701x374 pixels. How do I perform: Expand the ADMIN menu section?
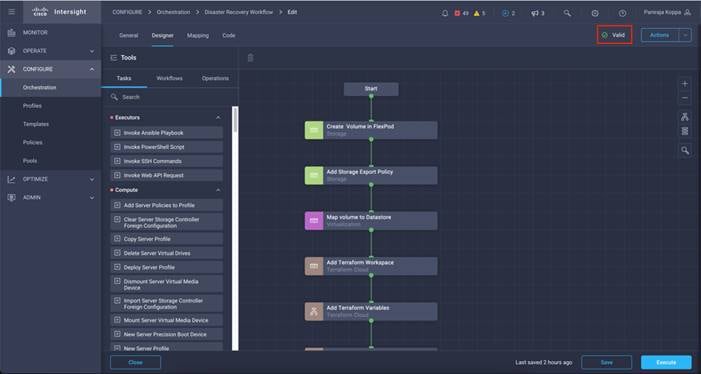pyautogui.click(x=92, y=198)
